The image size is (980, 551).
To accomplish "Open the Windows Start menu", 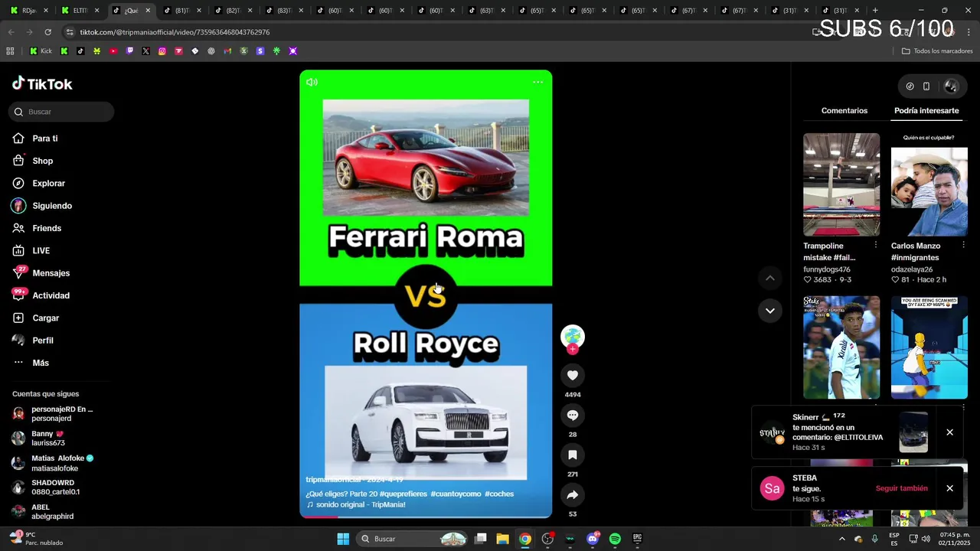I will (343, 539).
